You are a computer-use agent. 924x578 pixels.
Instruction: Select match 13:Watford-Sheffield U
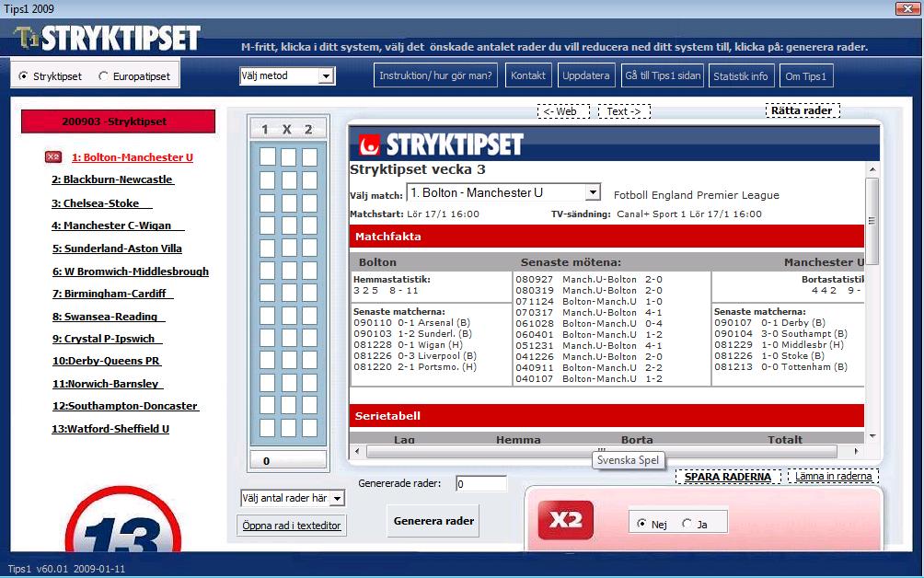[x=110, y=429]
